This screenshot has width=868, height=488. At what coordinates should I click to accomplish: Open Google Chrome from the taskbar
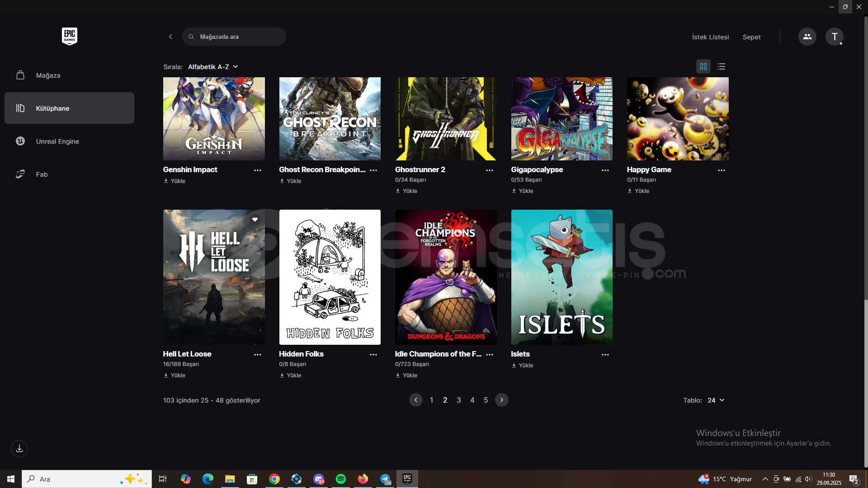click(274, 479)
